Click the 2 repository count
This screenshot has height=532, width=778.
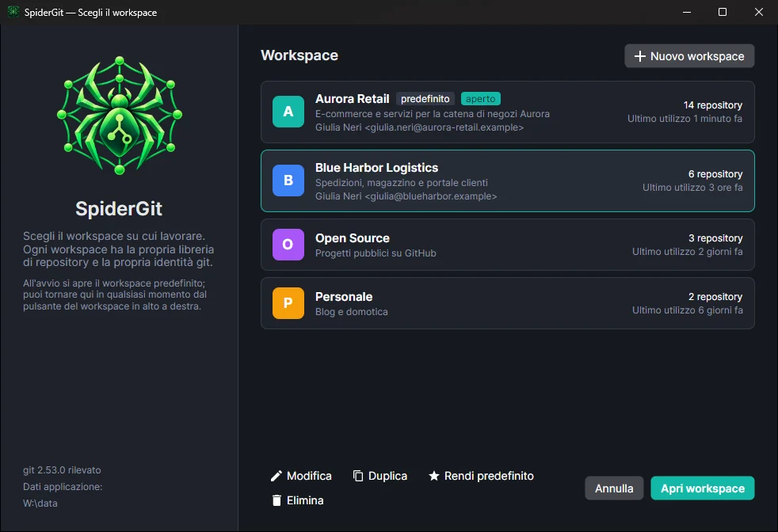715,297
